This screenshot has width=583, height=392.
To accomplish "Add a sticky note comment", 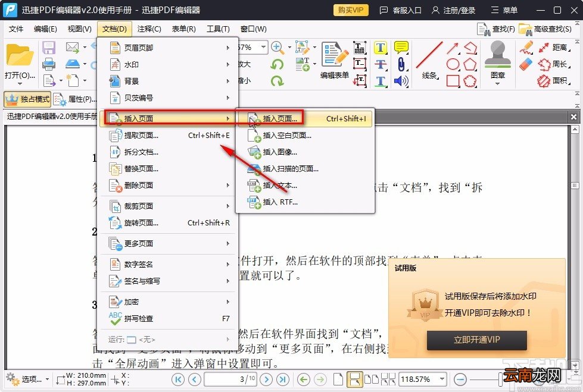I will 401,48.
